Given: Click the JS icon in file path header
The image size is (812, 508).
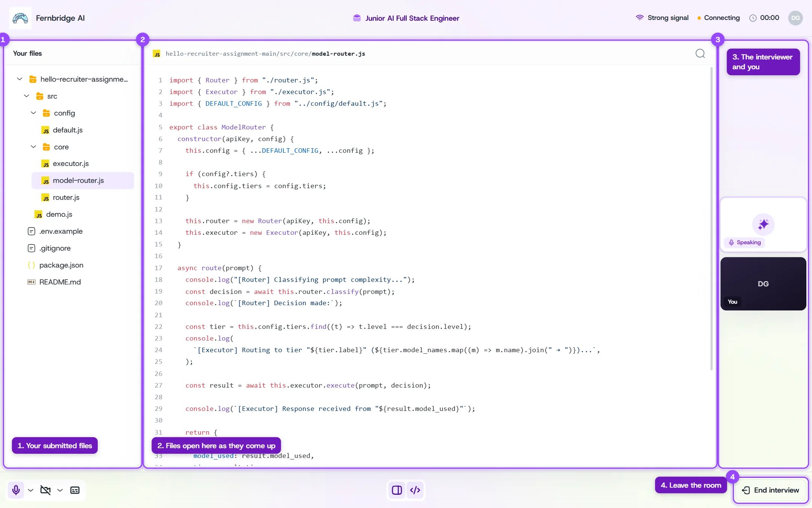Looking at the screenshot, I should [x=157, y=54].
